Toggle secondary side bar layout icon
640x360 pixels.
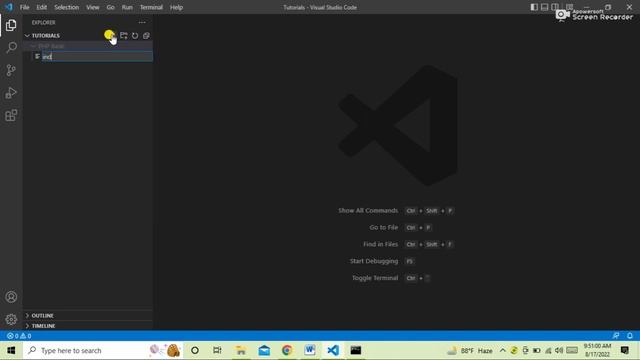click(555, 7)
